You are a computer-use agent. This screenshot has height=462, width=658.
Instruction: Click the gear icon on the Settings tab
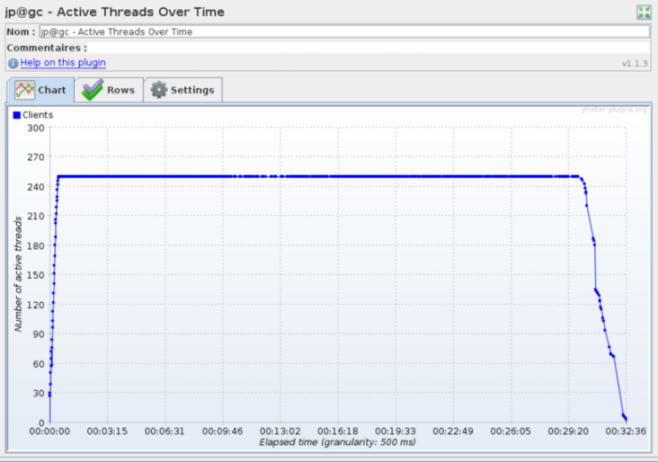pos(158,90)
